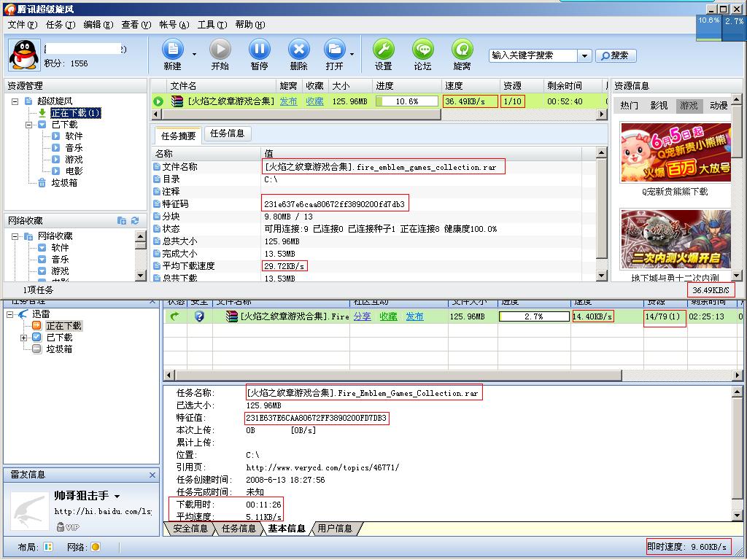Click the 打开 open folder icon
The width and height of the screenshot is (747, 560).
335,50
